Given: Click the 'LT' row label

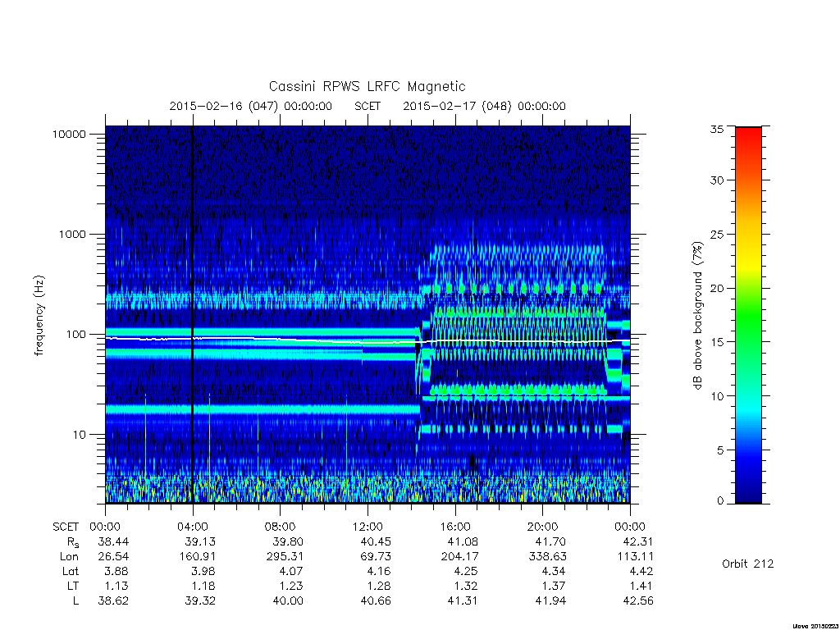Looking at the screenshot, I should point(72,586).
